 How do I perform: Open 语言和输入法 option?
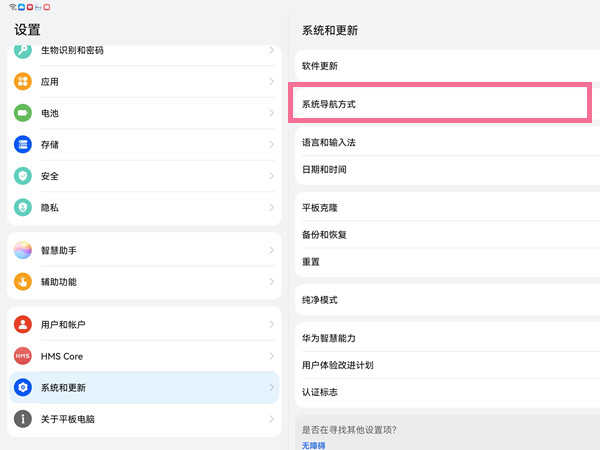[448, 142]
